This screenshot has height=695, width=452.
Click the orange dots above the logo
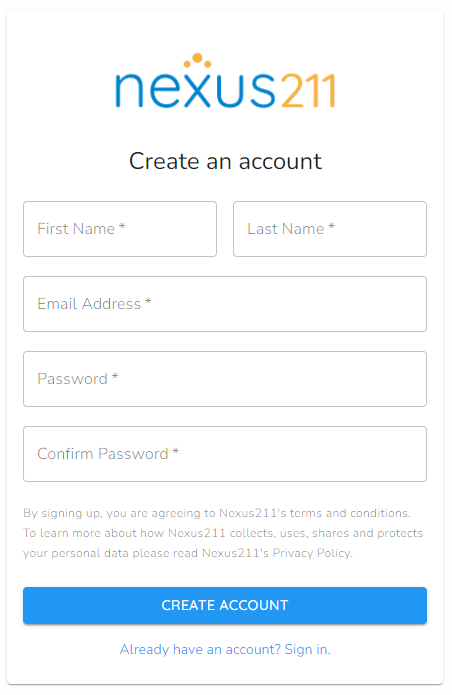[197, 60]
